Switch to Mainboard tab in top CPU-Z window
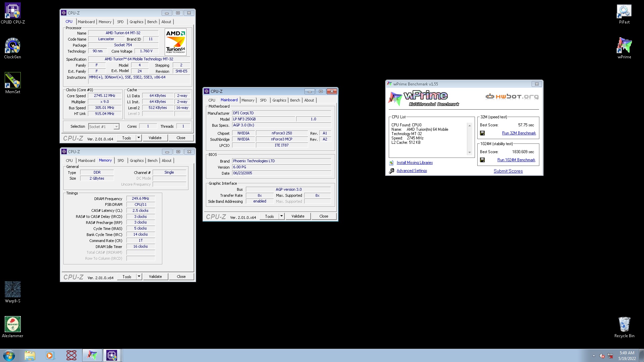The width and height of the screenshot is (644, 362). [86, 22]
